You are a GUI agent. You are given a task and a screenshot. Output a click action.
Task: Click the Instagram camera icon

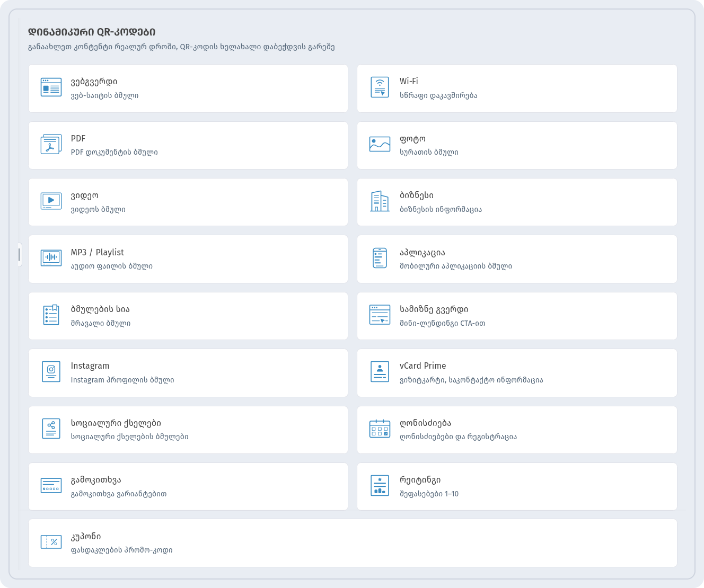pyautogui.click(x=51, y=371)
